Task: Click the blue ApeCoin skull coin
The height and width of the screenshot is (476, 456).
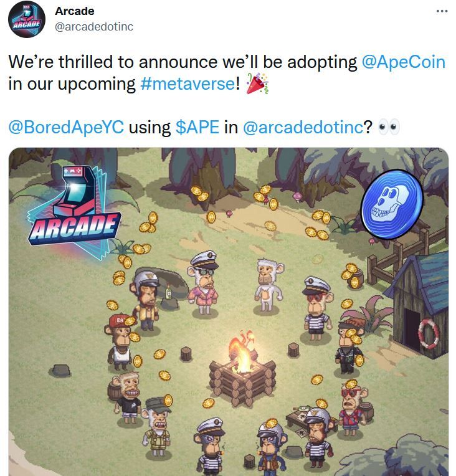Action: [x=392, y=204]
